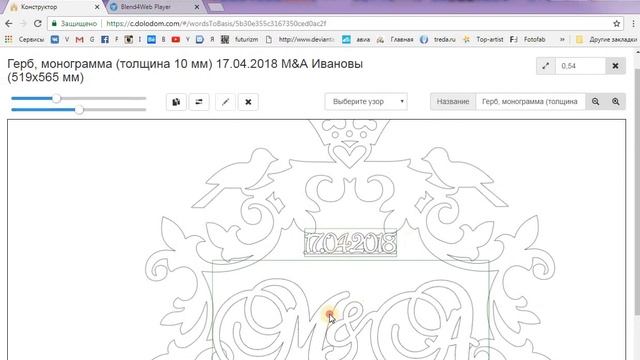
Task: Clear the scale value with its X button
Action: [616, 66]
